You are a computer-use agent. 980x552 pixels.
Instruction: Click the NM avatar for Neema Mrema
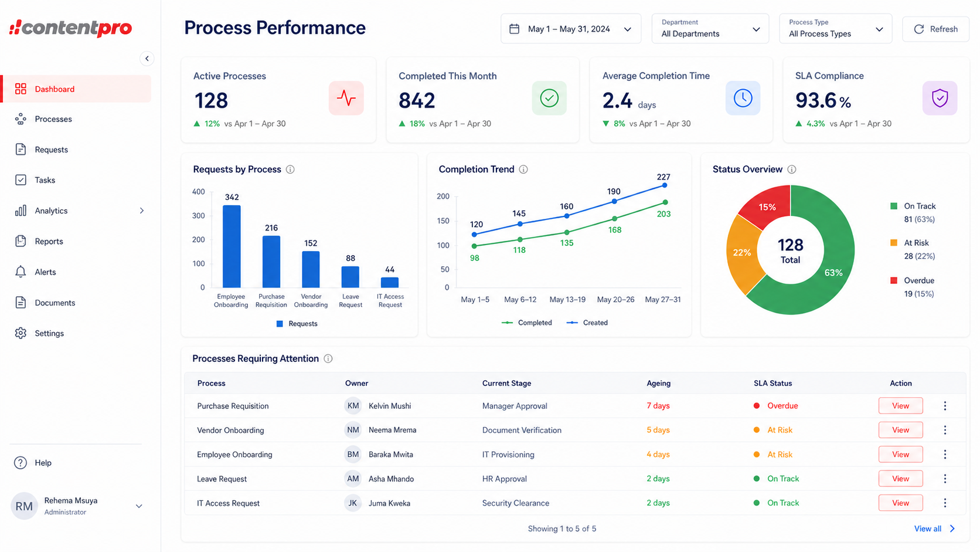tap(353, 430)
